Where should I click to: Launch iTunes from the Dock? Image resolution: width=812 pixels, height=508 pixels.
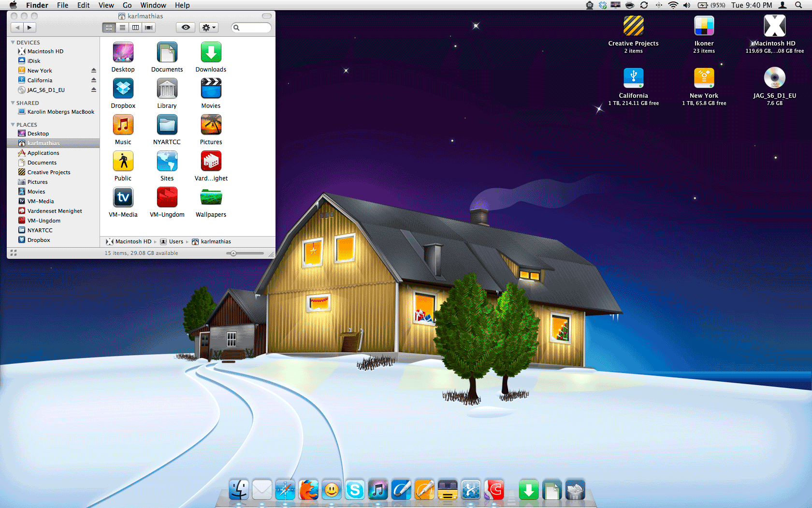click(x=378, y=490)
